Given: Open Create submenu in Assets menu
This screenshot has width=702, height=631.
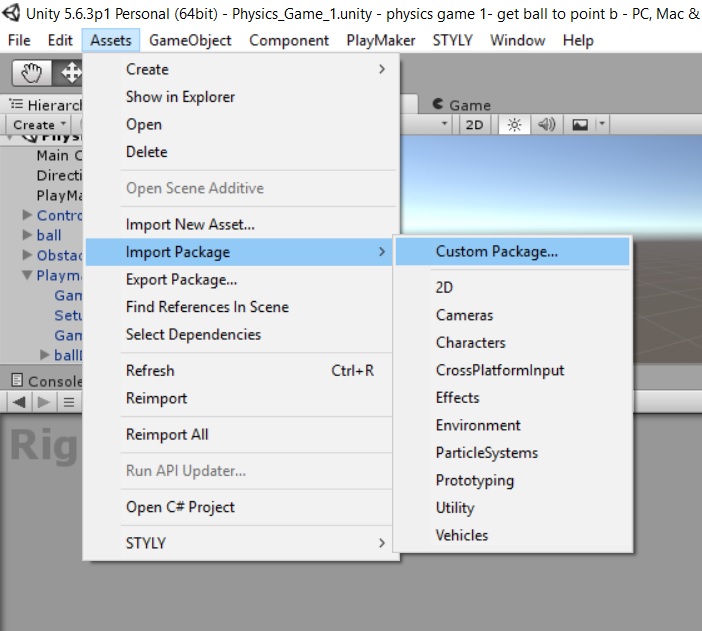Looking at the screenshot, I should tap(241, 69).
